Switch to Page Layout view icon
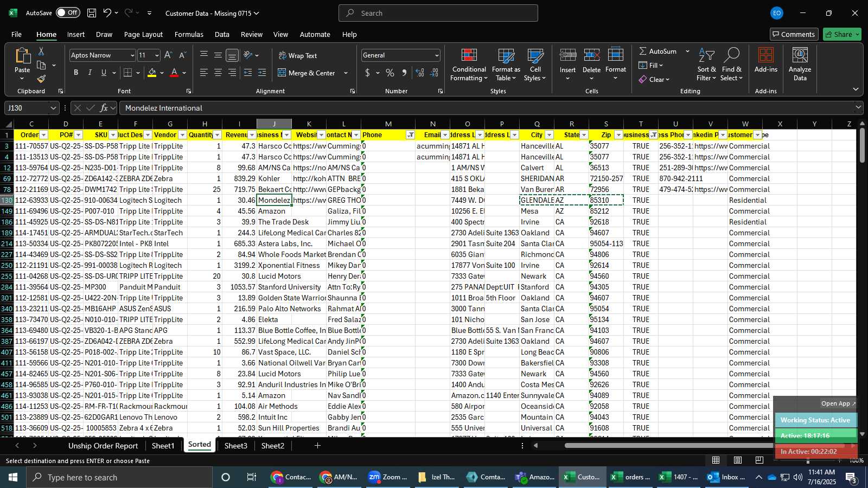This screenshot has width=868, height=488. 738,460
